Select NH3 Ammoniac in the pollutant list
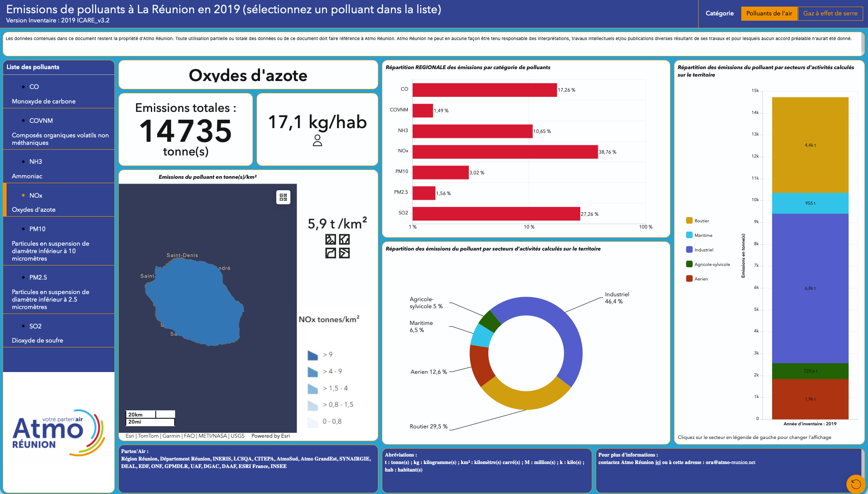This screenshot has width=868, height=494. (x=59, y=166)
